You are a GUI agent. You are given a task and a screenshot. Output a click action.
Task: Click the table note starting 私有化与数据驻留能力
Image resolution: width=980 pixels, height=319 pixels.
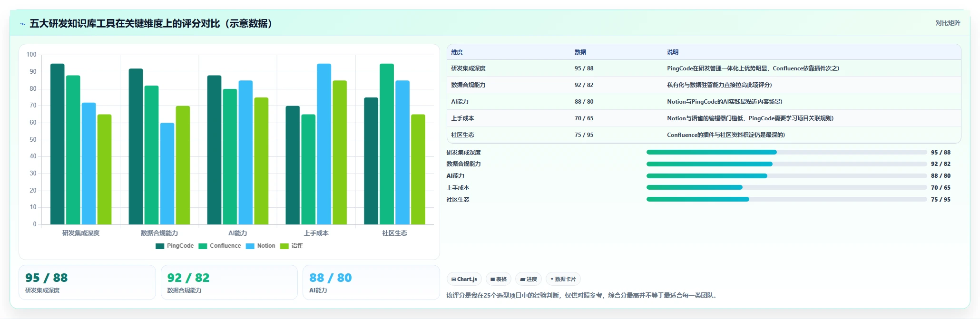pos(719,85)
